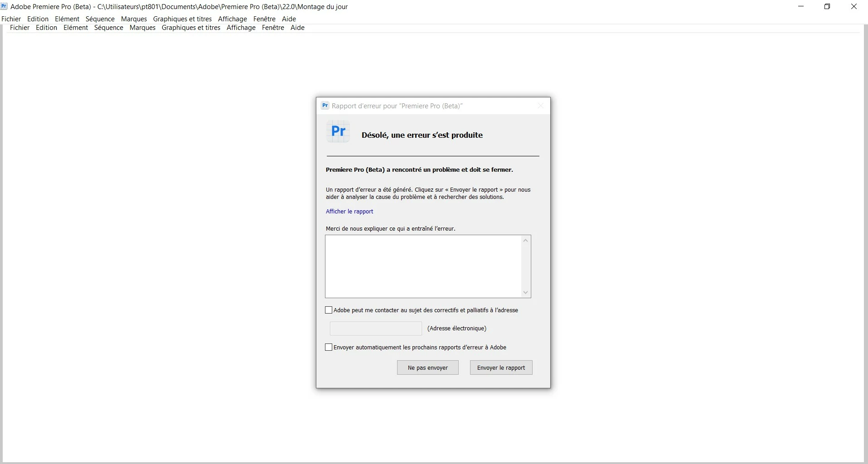Image resolution: width=868 pixels, height=464 pixels.
Task: Open the Afficher le rapport link
Action: tap(349, 212)
